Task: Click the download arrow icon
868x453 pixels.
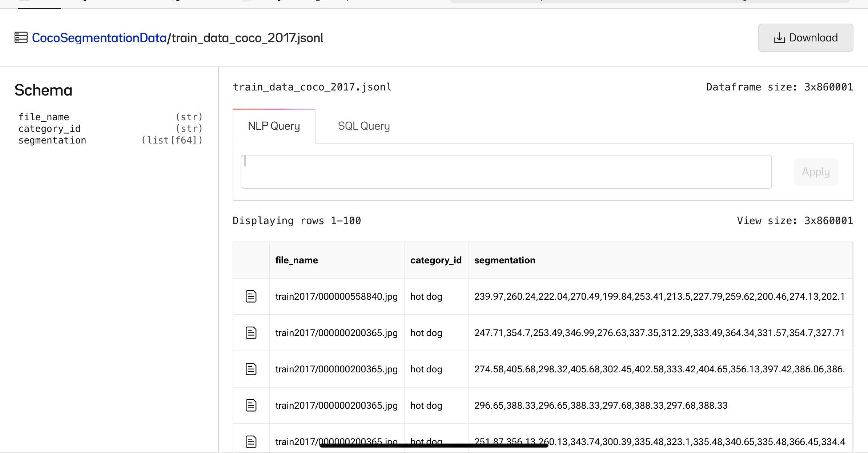Action: 779,38
